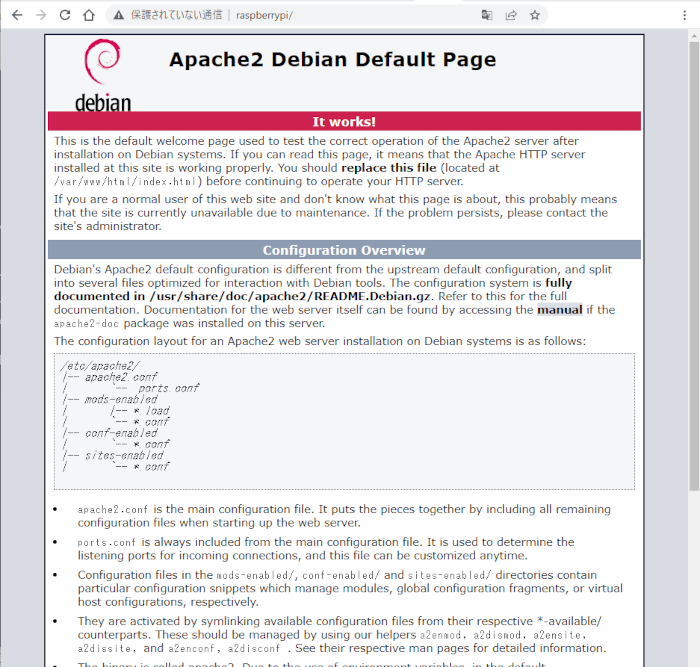Click the browser back arrow
The image size is (700, 667).
(16, 15)
